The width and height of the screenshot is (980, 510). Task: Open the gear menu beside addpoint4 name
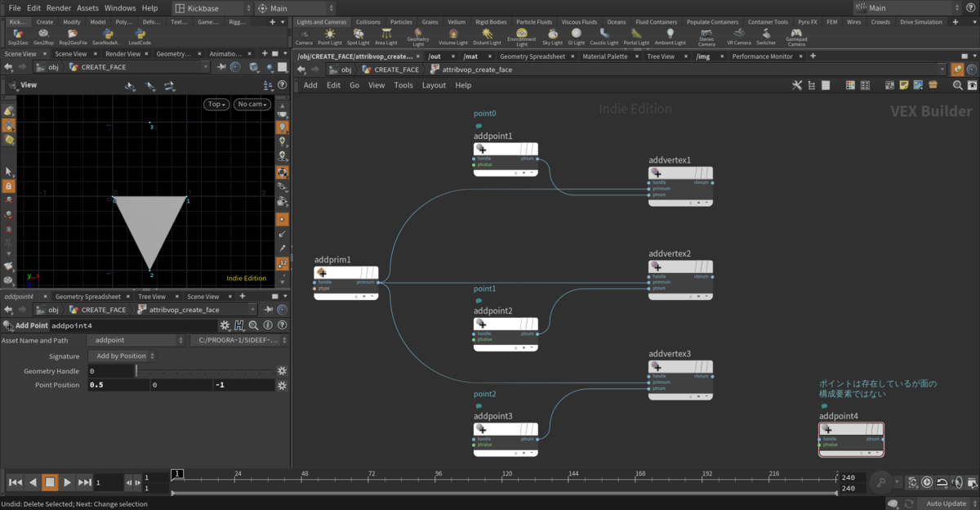pyautogui.click(x=225, y=325)
